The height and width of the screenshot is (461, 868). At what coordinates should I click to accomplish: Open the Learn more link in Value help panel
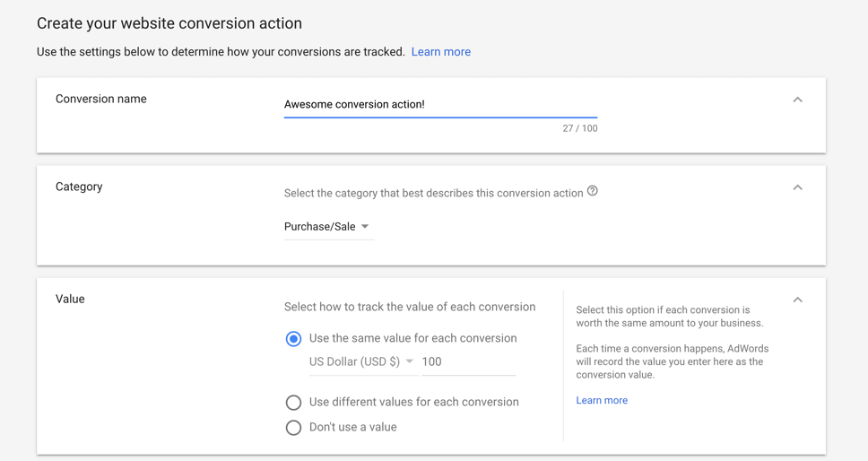602,400
